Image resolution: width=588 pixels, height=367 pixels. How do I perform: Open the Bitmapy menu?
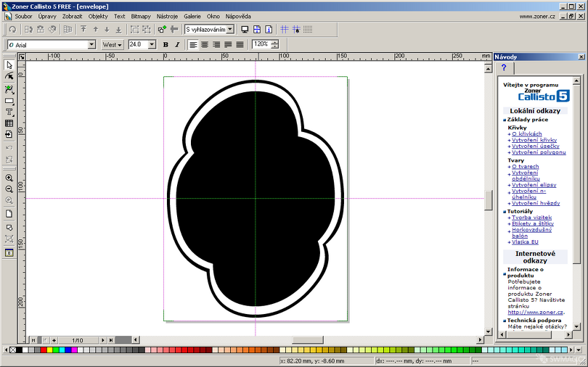click(x=141, y=17)
